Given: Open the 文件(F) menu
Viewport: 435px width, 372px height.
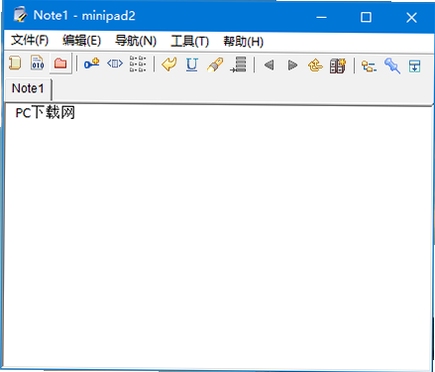Looking at the screenshot, I should point(30,40).
